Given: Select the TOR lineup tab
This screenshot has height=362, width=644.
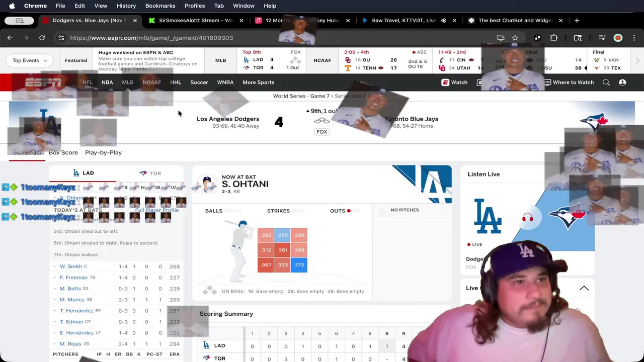Looking at the screenshot, I should click(150, 173).
